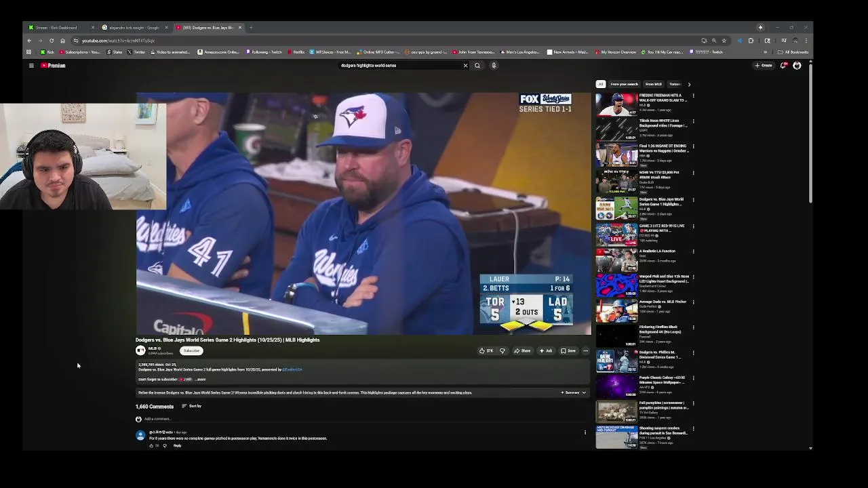Clear the YouTube search box with X
Image resolution: width=868 pixels, height=488 pixels.
(x=465, y=66)
